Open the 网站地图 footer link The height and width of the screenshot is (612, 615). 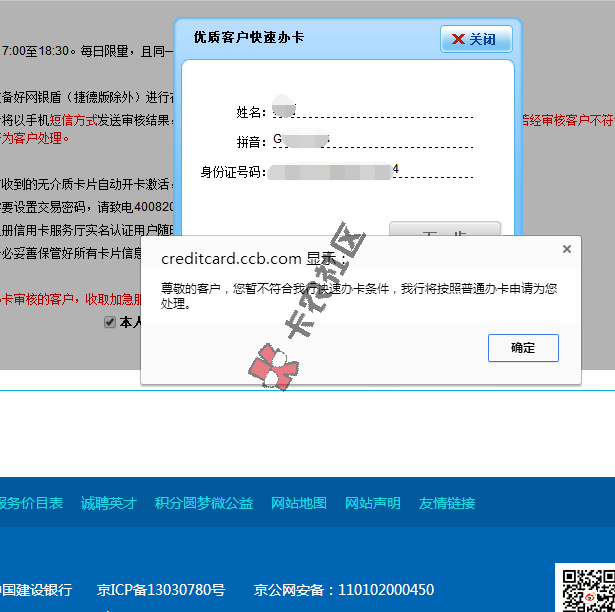(299, 503)
